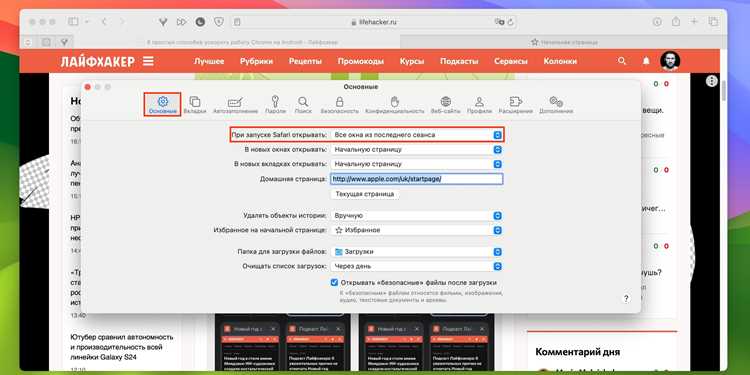Open the Веб-сайты settings tab
The height and width of the screenshot is (375, 750).
(x=445, y=105)
